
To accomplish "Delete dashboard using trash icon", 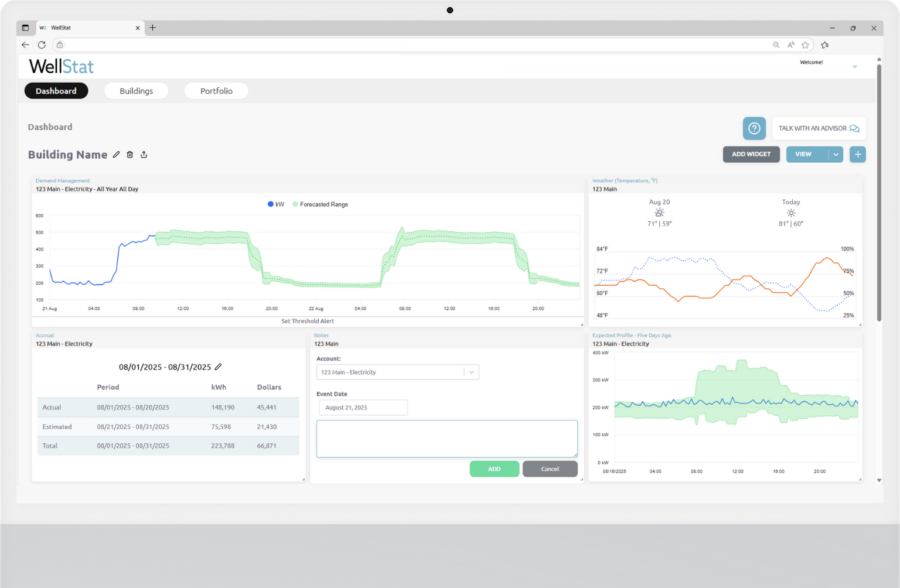I will click(130, 155).
